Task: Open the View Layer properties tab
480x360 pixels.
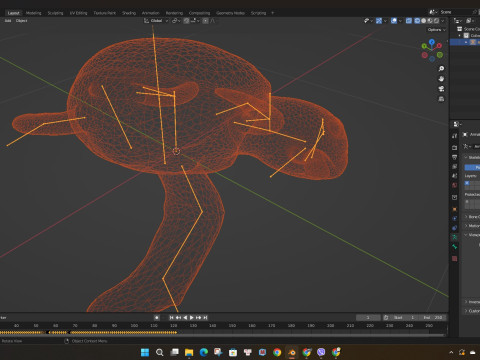Action: [454, 166]
